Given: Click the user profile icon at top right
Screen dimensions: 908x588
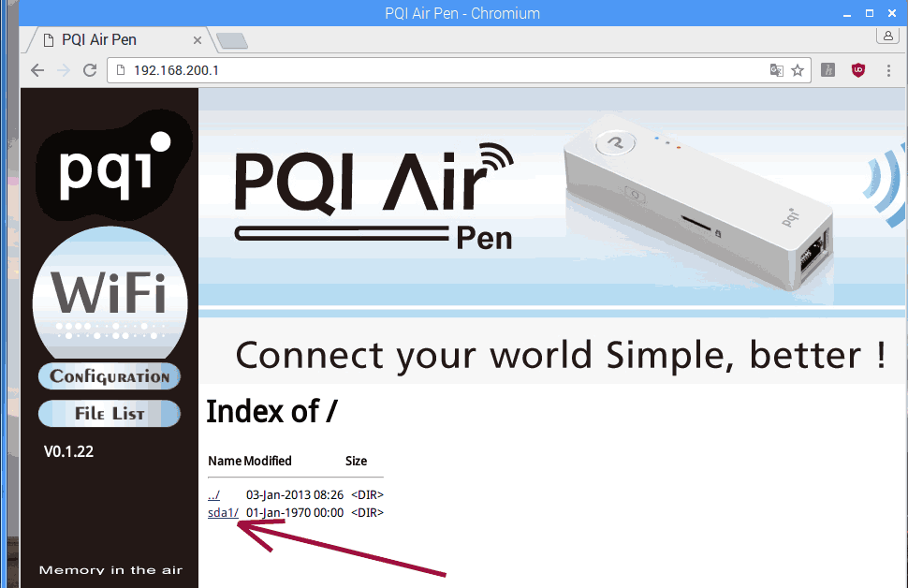Looking at the screenshot, I should point(887,36).
